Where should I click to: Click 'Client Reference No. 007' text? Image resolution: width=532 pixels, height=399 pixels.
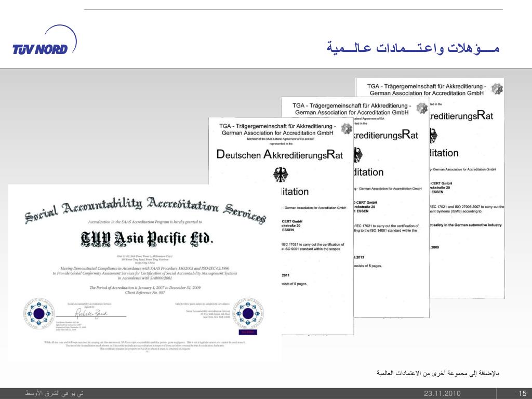145,292
